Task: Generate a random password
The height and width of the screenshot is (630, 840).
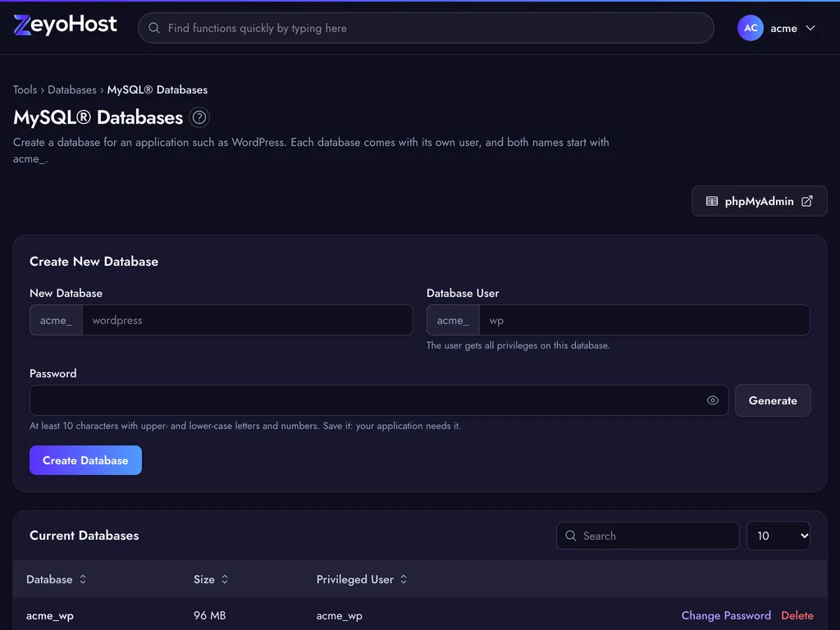Action: (773, 400)
